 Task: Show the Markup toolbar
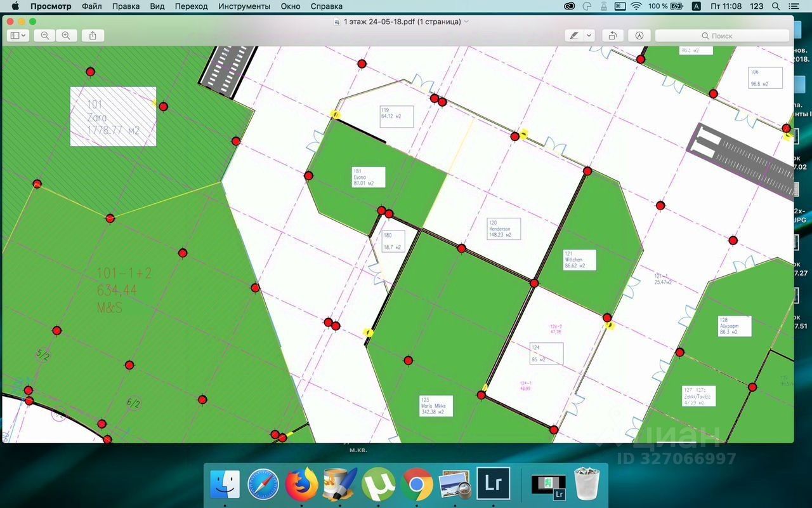pos(639,36)
